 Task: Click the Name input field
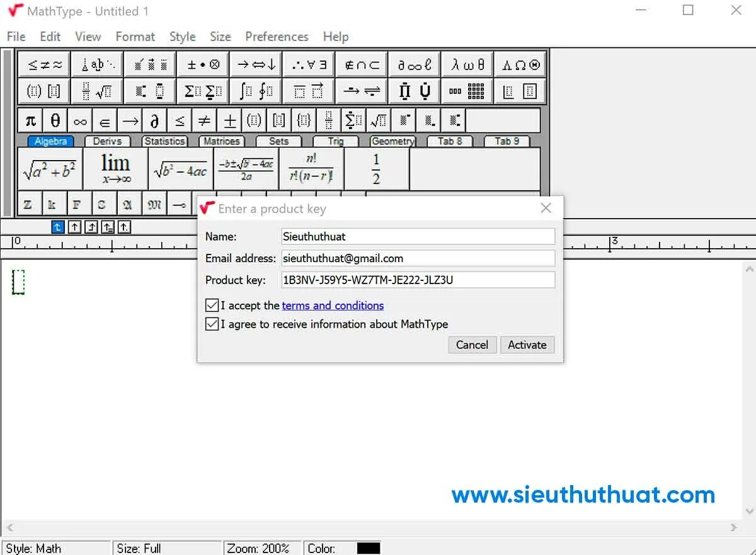coord(418,237)
